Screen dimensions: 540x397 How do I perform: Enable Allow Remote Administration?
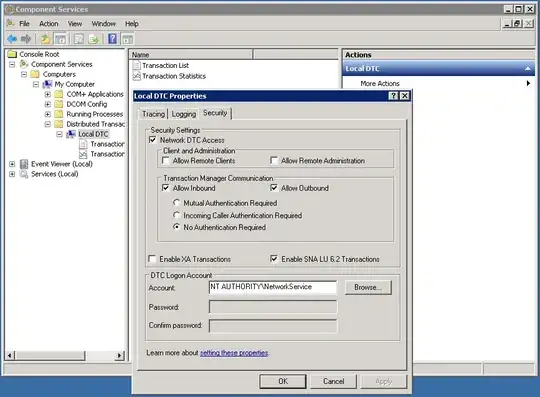pos(274,160)
